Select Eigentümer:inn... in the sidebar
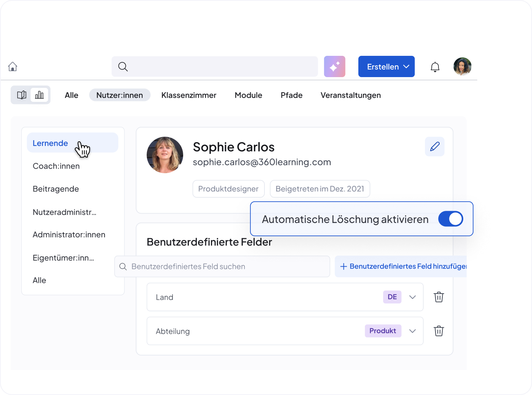This screenshot has width=532, height=395. point(63,258)
